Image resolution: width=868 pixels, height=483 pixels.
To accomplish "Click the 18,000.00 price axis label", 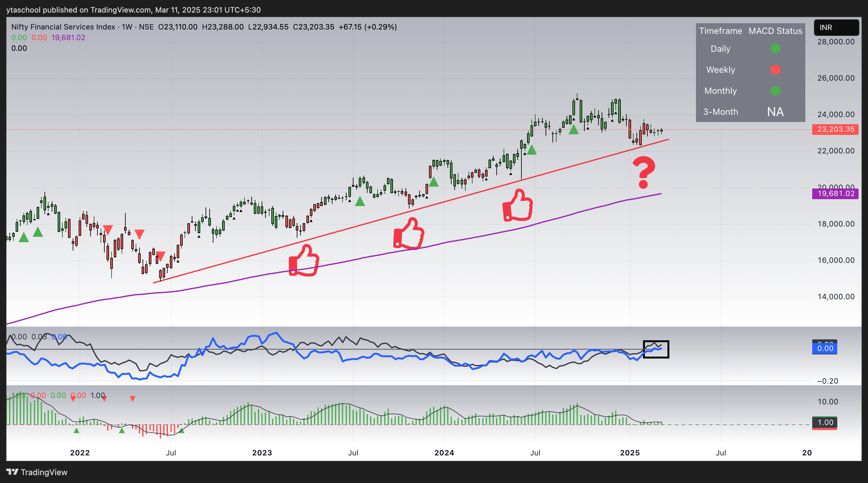I will point(836,224).
